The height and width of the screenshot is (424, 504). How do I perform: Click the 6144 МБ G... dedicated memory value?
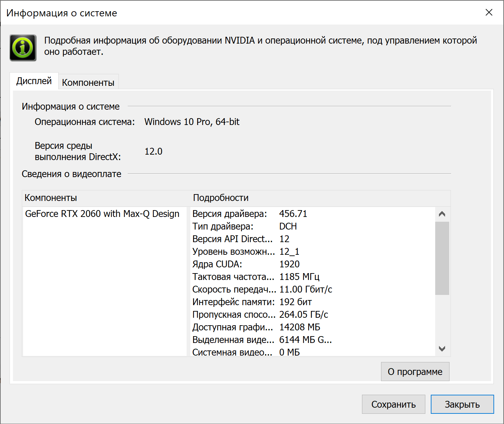tap(305, 340)
